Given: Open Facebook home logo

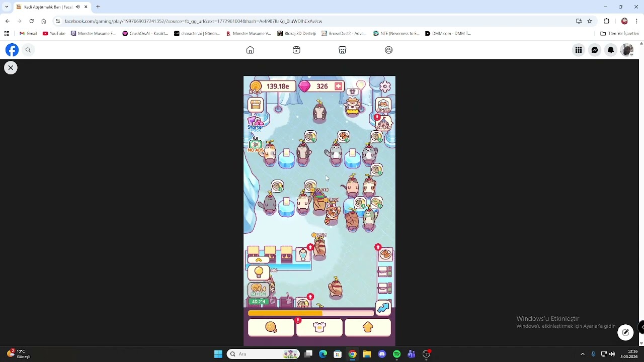Looking at the screenshot, I should (12, 50).
